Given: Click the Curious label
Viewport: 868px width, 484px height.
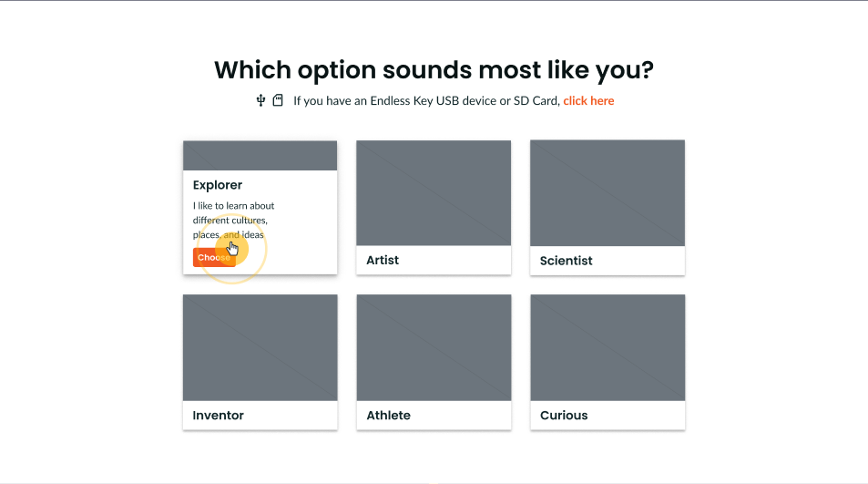Looking at the screenshot, I should click(x=564, y=416).
